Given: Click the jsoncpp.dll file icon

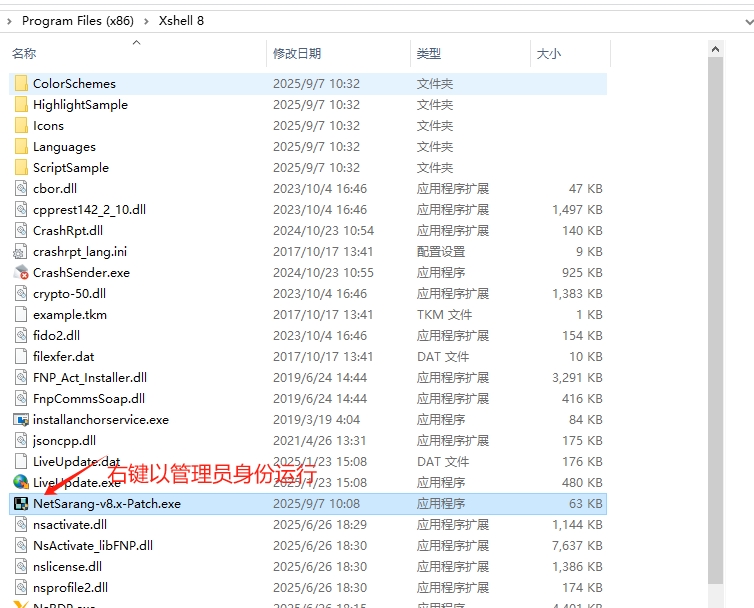Looking at the screenshot, I should (21, 441).
